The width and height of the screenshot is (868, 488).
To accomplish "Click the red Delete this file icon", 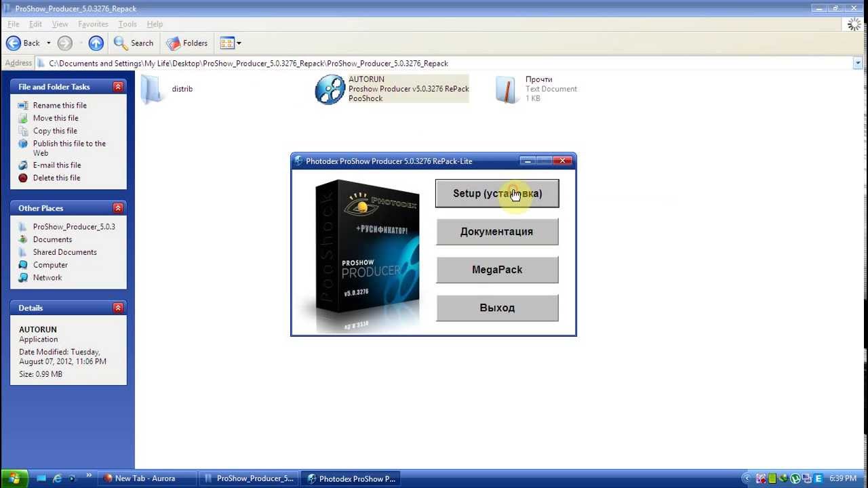I will [x=23, y=178].
